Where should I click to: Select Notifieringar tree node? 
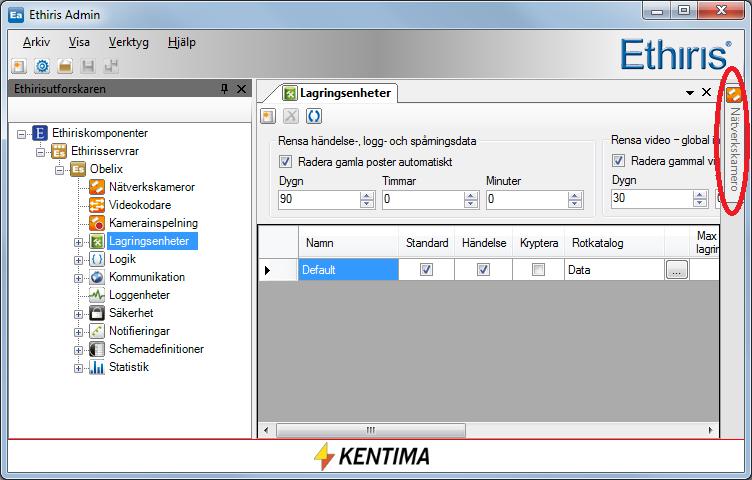pyautogui.click(x=139, y=331)
